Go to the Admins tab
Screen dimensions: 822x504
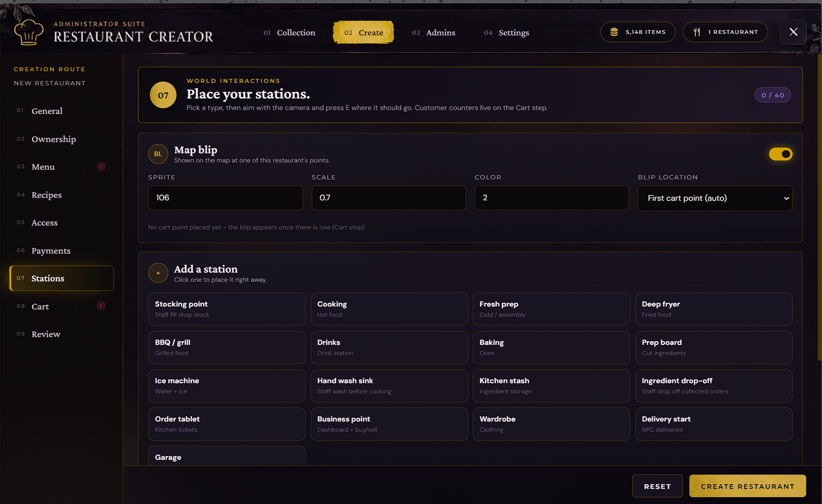coord(434,33)
